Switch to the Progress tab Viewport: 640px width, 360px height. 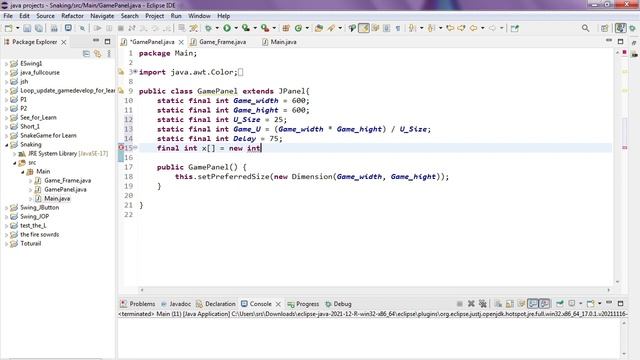point(303,304)
